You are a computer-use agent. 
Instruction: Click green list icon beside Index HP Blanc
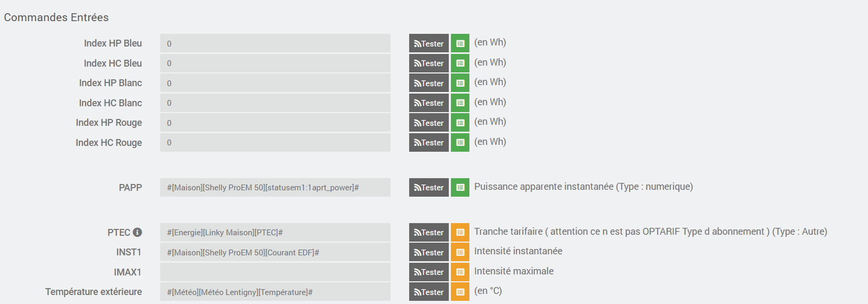tap(460, 83)
